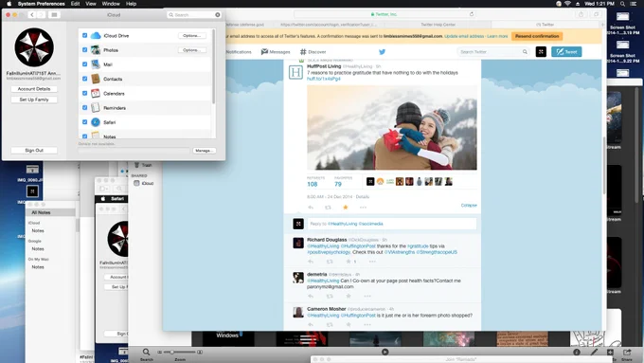Image resolution: width=644 pixels, height=363 pixels.
Task: Open the couple hugging tweet photo
Action: 392,127
